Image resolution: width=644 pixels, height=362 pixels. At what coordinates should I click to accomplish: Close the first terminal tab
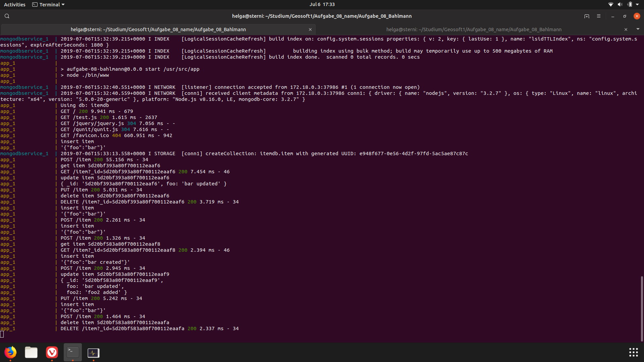click(310, 29)
